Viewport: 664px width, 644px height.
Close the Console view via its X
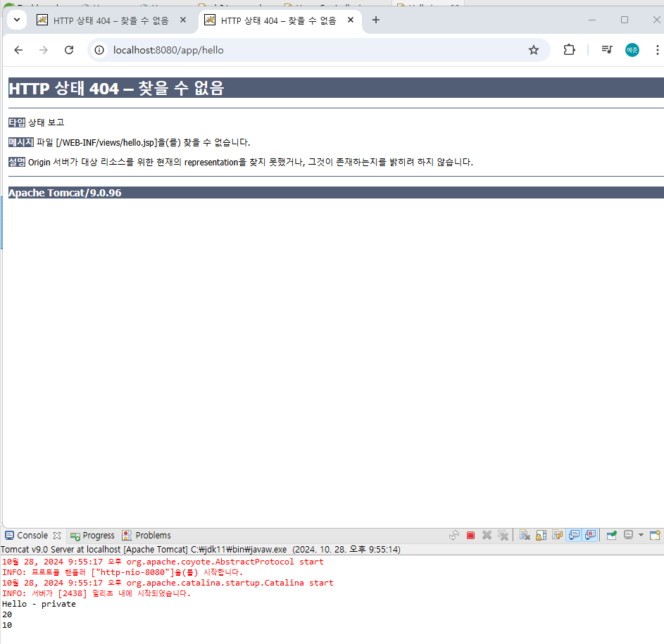pyautogui.click(x=57, y=536)
